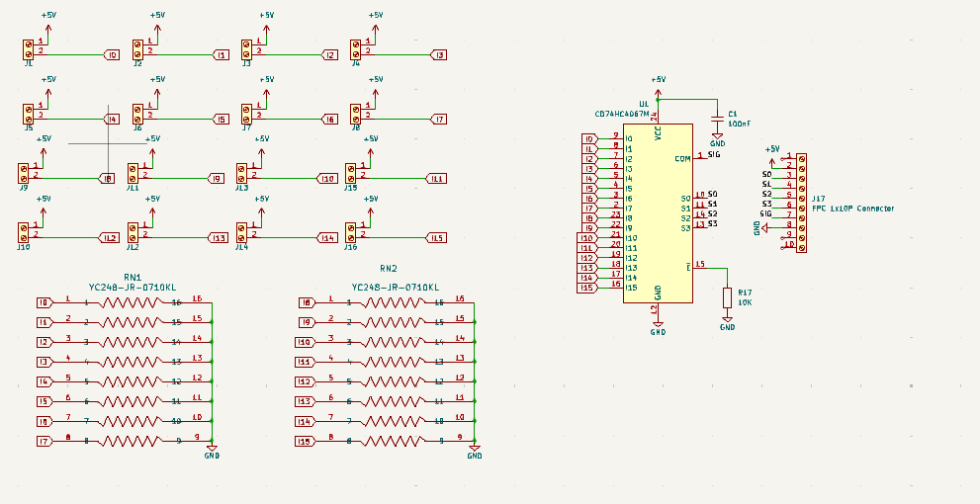Click the 100nF value text of C1

740,125
